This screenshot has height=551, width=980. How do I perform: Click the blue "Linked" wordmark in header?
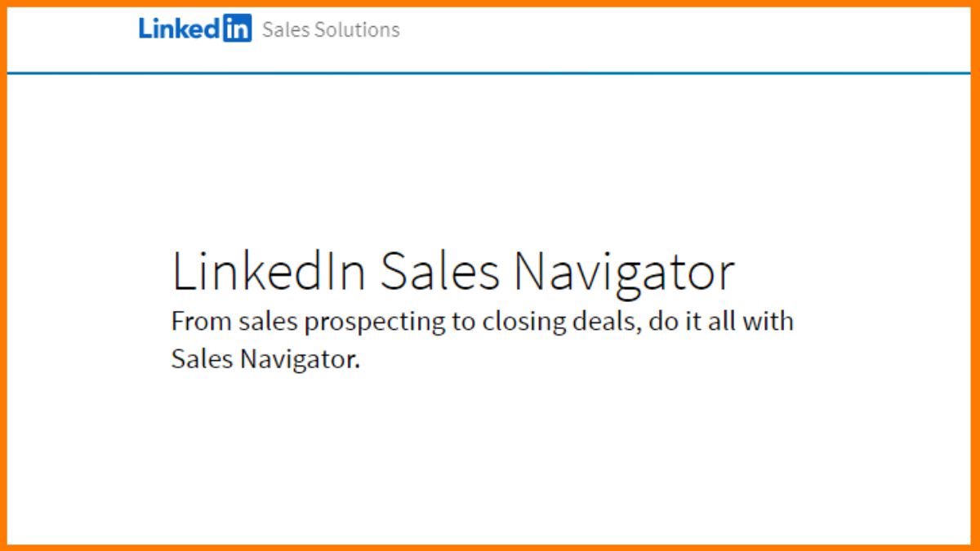[180, 29]
